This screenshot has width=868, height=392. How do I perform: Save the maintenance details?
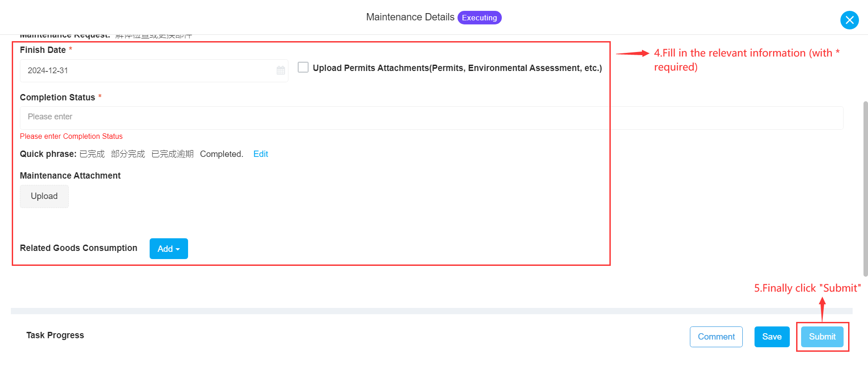click(772, 337)
